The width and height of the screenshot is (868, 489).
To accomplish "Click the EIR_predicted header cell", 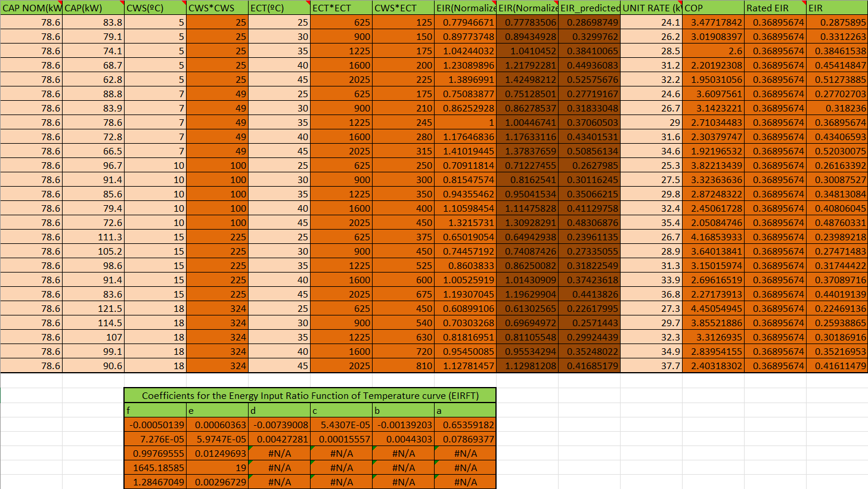I will click(589, 8).
